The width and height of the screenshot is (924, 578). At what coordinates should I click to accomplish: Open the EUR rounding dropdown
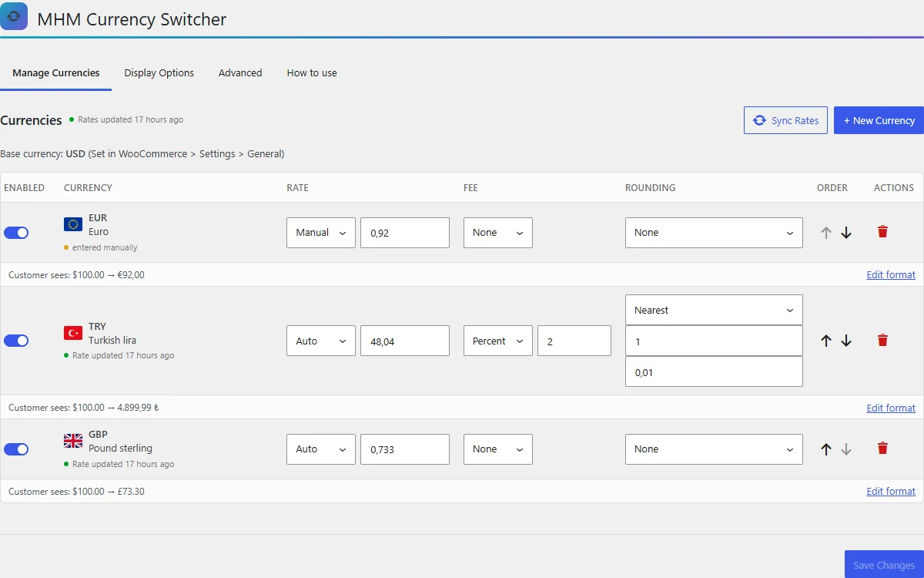[x=714, y=233]
